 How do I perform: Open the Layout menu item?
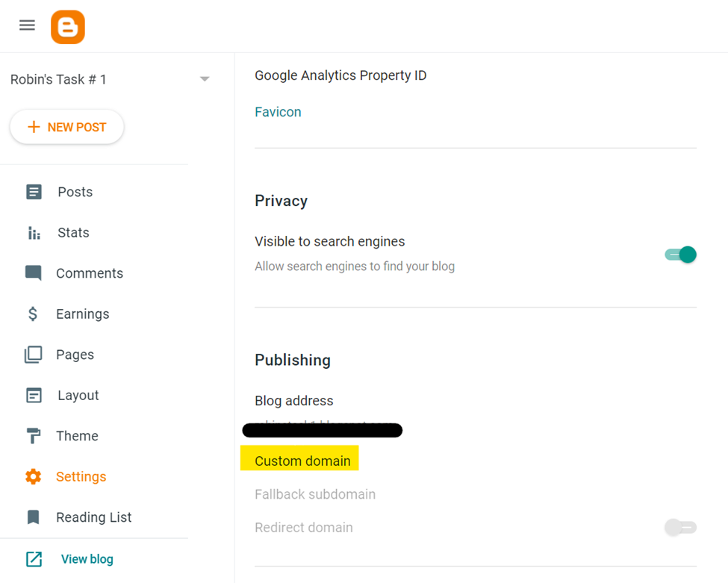pos(78,396)
